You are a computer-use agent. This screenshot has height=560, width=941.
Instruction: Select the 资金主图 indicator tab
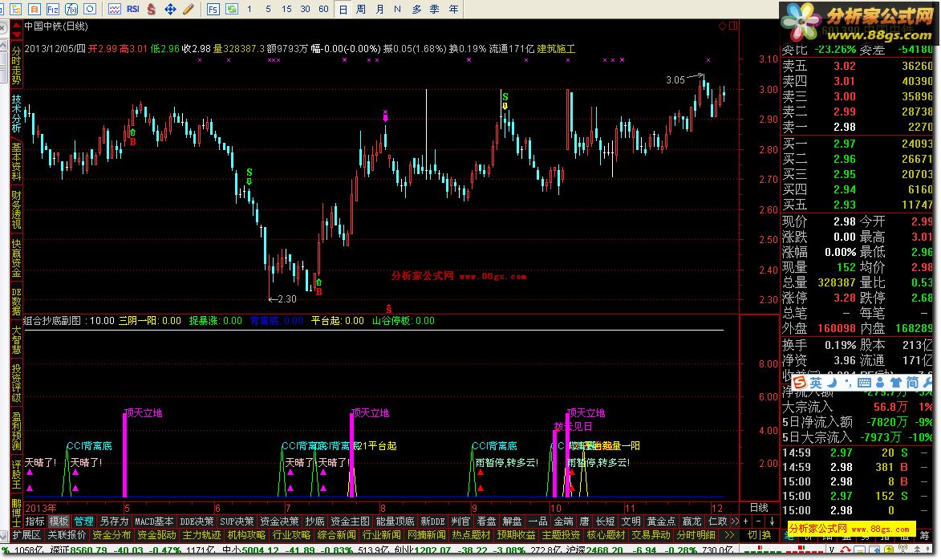350,521
